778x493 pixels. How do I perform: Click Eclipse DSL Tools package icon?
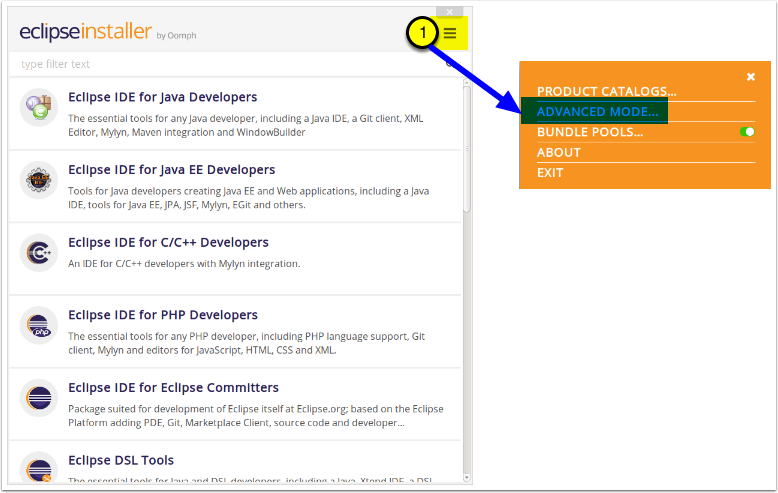click(x=39, y=467)
